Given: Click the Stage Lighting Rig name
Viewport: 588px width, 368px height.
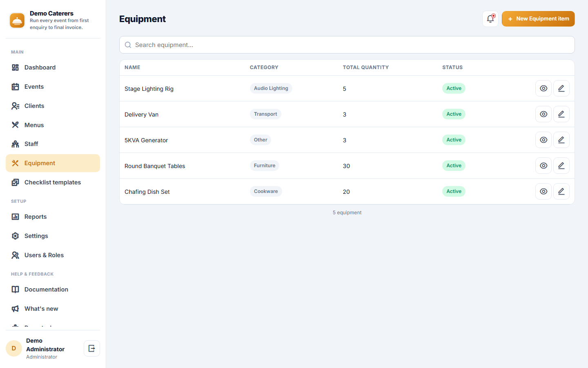Looking at the screenshot, I should (x=149, y=89).
